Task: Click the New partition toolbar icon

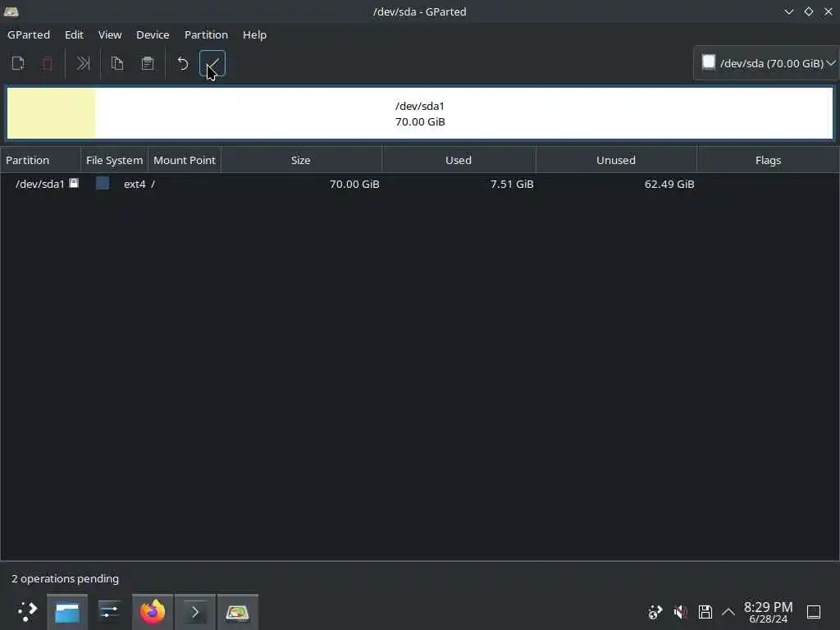Action: [18, 63]
